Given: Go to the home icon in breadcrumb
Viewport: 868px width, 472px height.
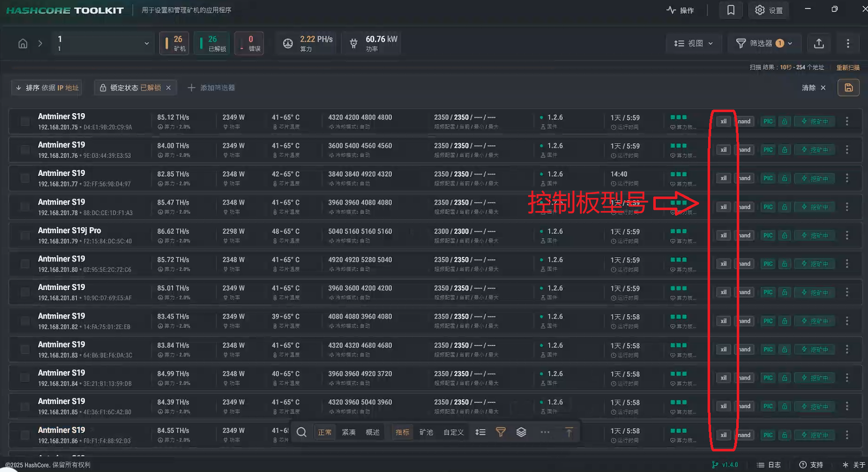Looking at the screenshot, I should click(23, 44).
